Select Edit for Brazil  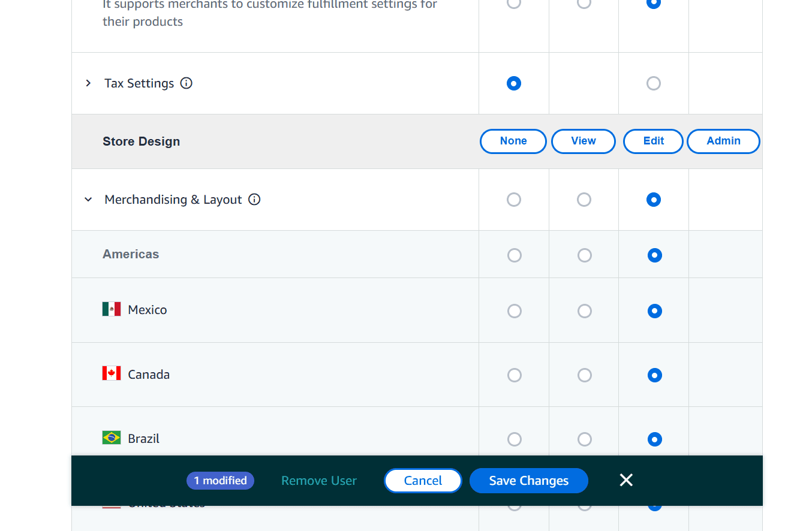[x=655, y=439]
